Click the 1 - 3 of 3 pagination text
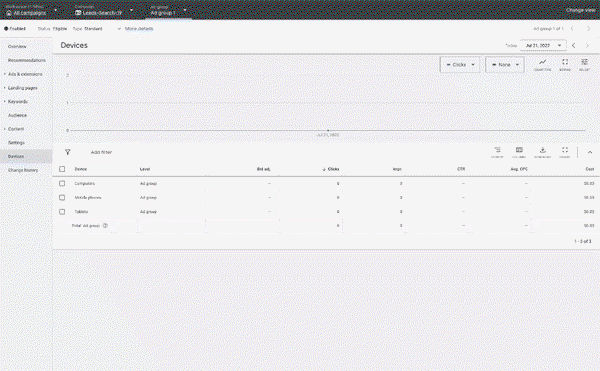This screenshot has width=600, height=371. click(582, 241)
